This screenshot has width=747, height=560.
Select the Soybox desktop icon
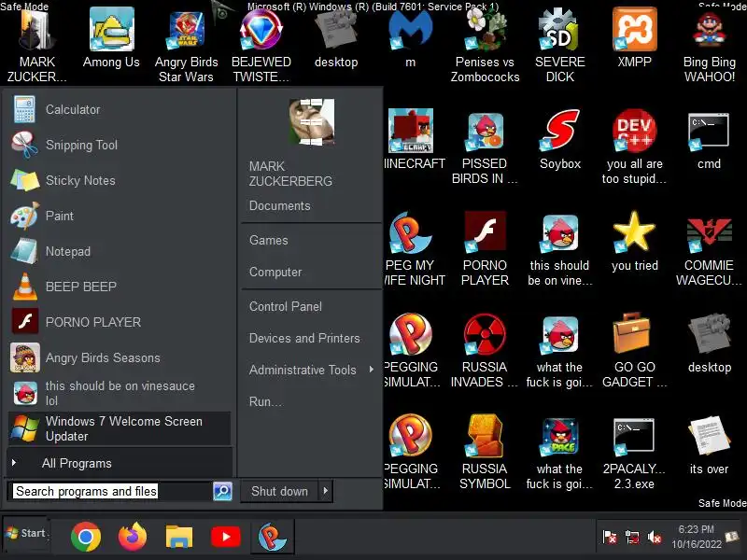click(x=560, y=139)
